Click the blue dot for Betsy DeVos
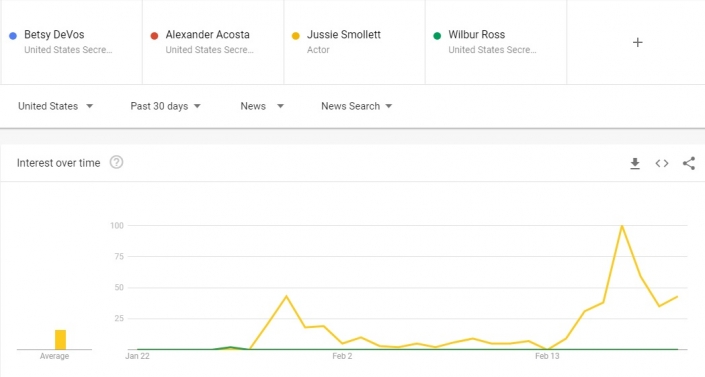 point(13,36)
